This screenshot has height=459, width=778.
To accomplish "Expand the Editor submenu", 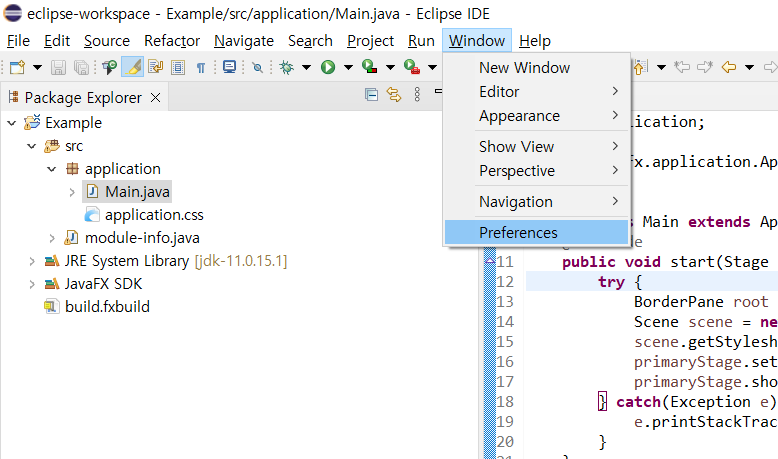I will (536, 91).
